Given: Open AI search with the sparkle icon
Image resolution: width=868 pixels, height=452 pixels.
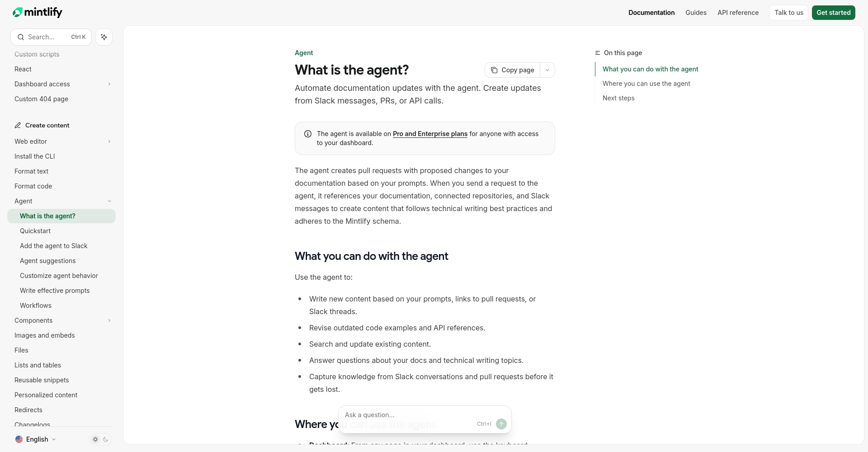Looking at the screenshot, I should click(104, 37).
